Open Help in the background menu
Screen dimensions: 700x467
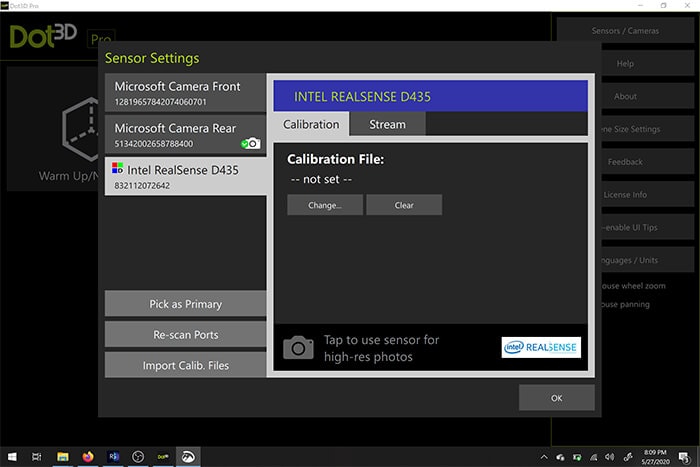click(x=646, y=63)
